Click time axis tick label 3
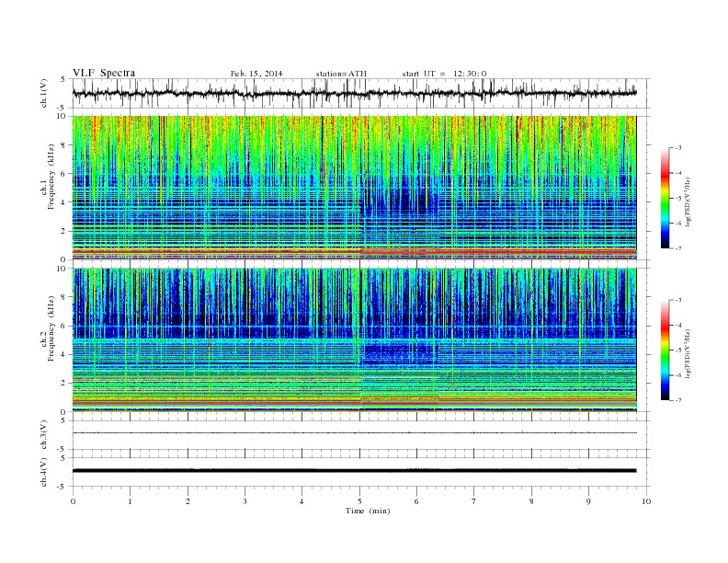This screenshot has width=728, height=563. tap(245, 501)
